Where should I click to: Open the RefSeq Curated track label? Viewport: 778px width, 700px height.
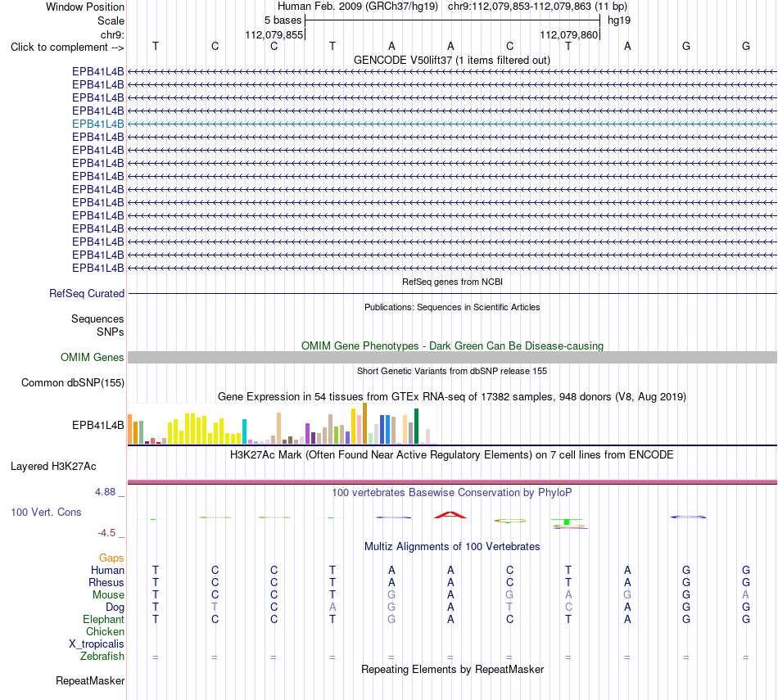[x=86, y=294]
